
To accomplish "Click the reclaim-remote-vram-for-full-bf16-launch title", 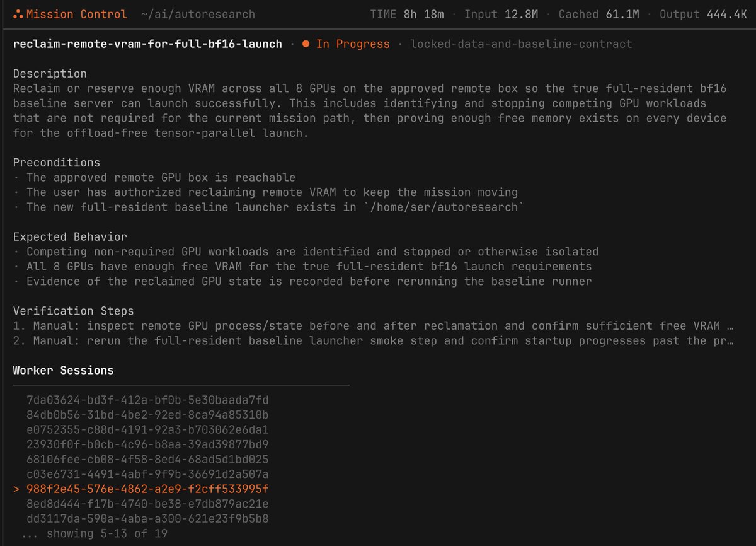I will [x=147, y=44].
